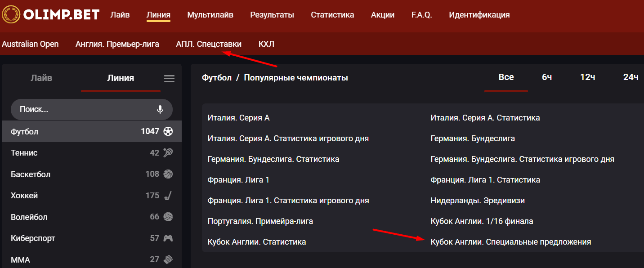
Task: Open Англия. Премьер-лига quick link
Action: [x=117, y=44]
